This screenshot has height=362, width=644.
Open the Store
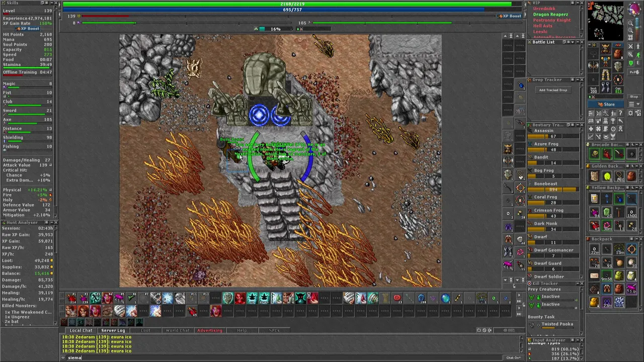(605, 104)
